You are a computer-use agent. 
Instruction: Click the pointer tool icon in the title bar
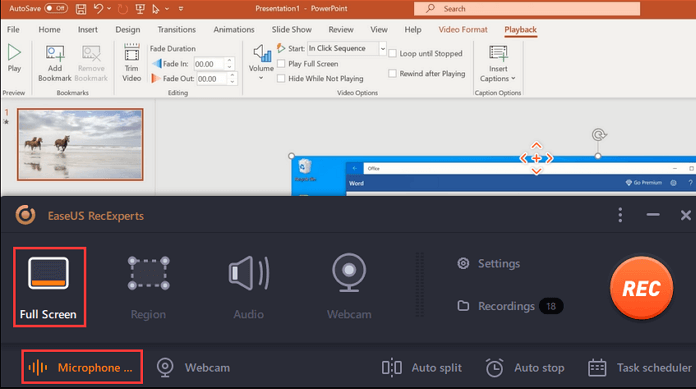coord(156,8)
